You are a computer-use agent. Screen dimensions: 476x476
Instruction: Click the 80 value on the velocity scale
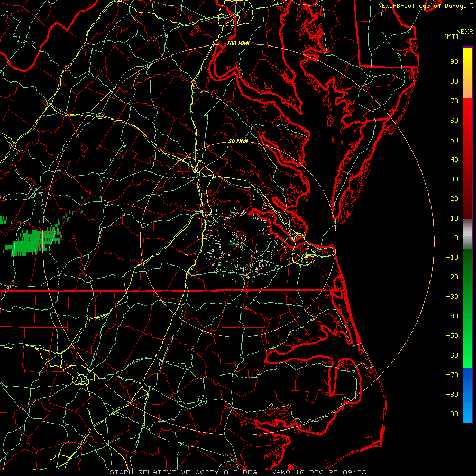(x=454, y=81)
